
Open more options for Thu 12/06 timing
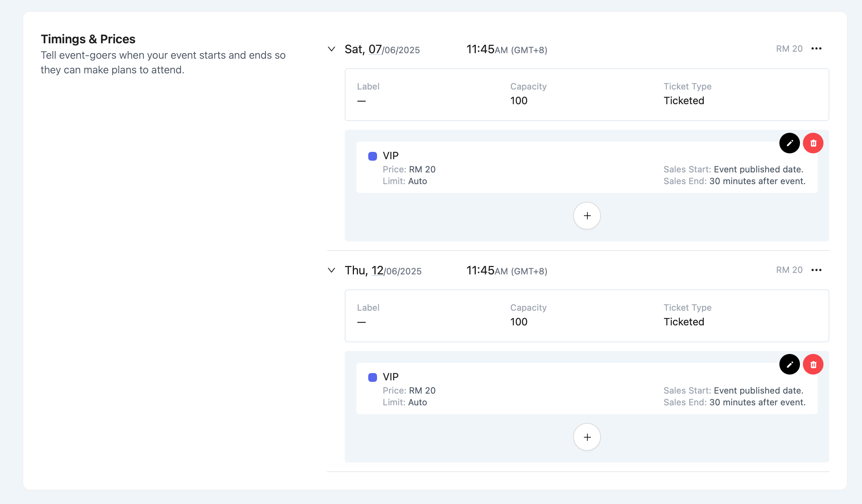[x=816, y=270]
